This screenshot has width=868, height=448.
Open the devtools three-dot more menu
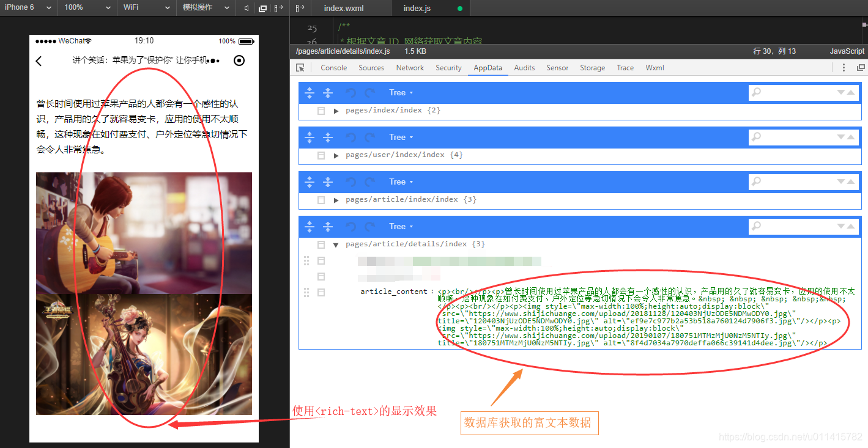pyautogui.click(x=844, y=68)
